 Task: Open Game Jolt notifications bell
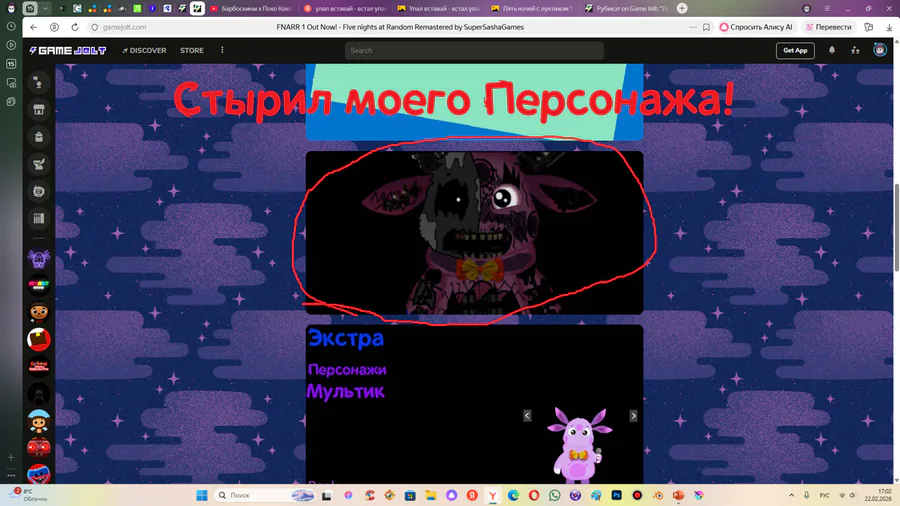tap(832, 50)
